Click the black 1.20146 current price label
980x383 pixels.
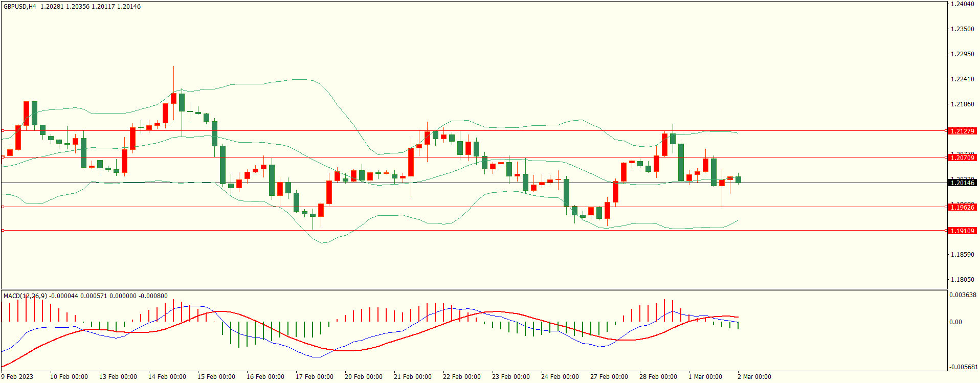[x=962, y=183]
